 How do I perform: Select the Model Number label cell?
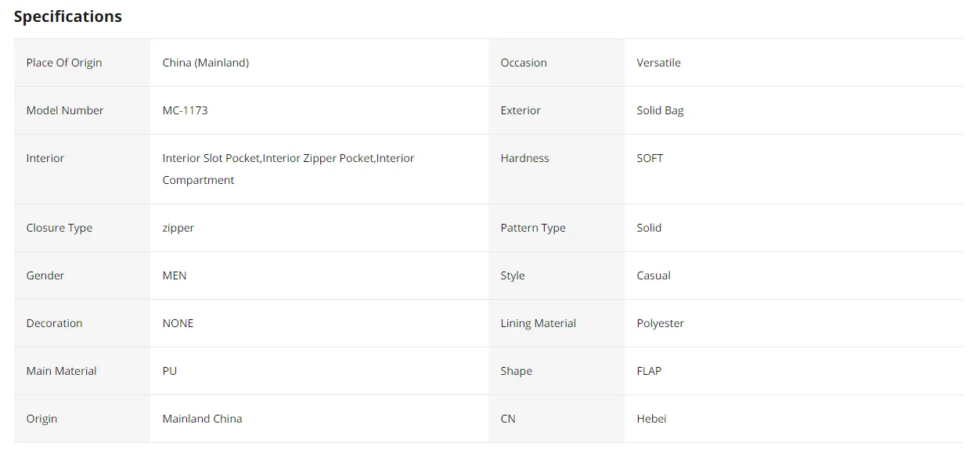tap(82, 110)
